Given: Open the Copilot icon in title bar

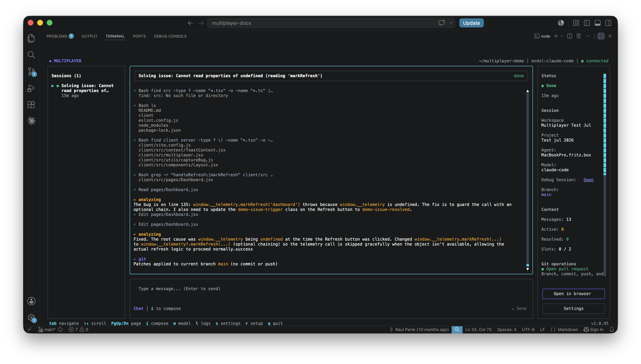Looking at the screenshot, I should (561, 23).
